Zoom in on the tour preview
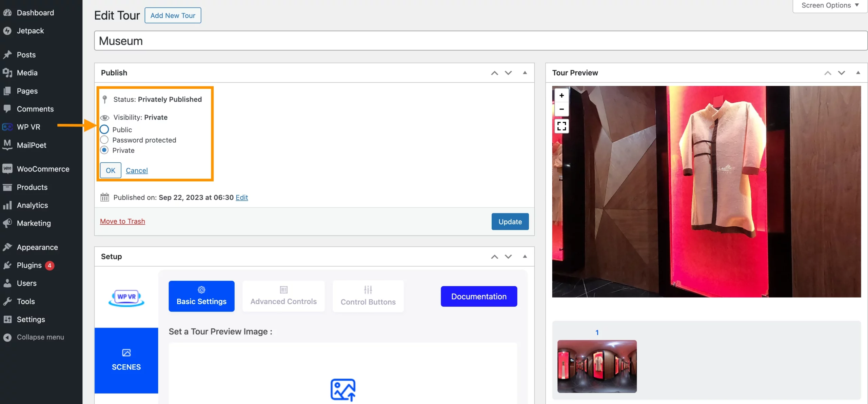Viewport: 868px width, 404px height. point(561,95)
